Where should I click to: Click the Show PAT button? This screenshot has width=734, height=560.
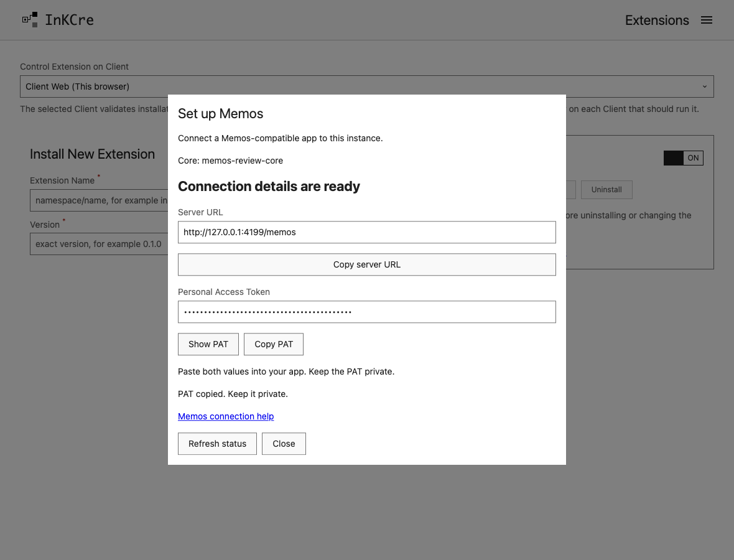[x=208, y=344]
